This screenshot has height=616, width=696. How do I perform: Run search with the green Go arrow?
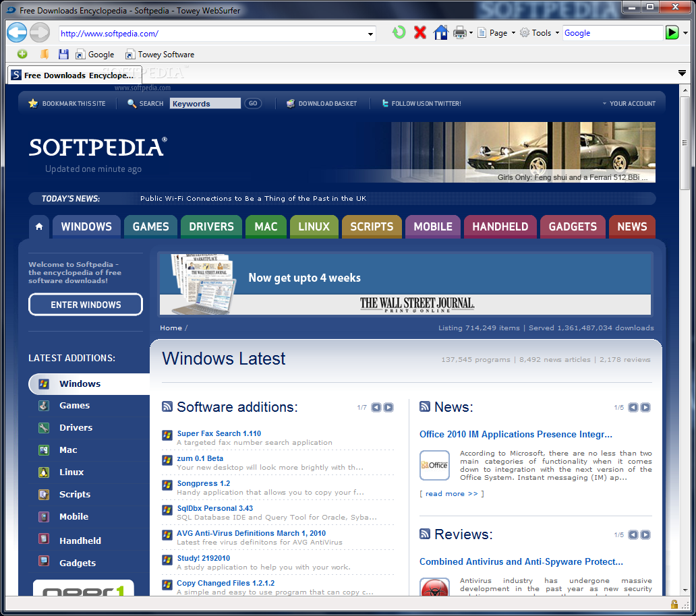coord(672,32)
